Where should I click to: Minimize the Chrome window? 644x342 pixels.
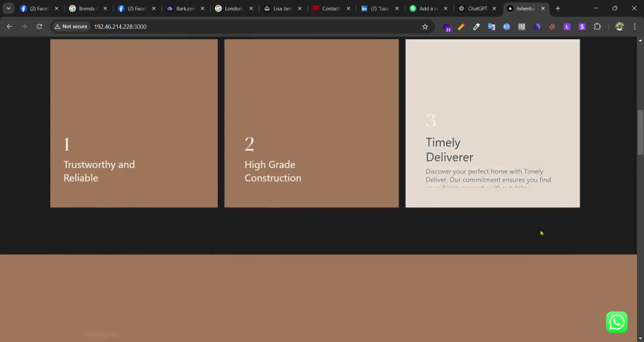(x=596, y=8)
